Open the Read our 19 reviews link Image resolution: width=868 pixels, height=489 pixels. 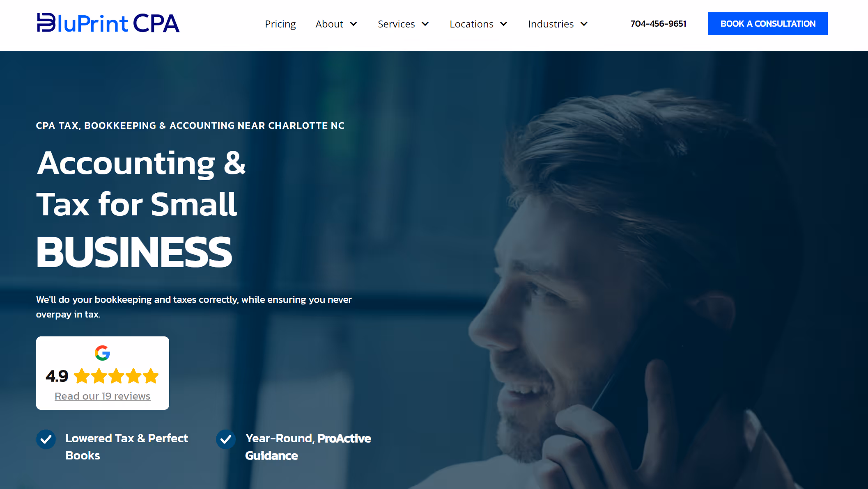(x=103, y=396)
